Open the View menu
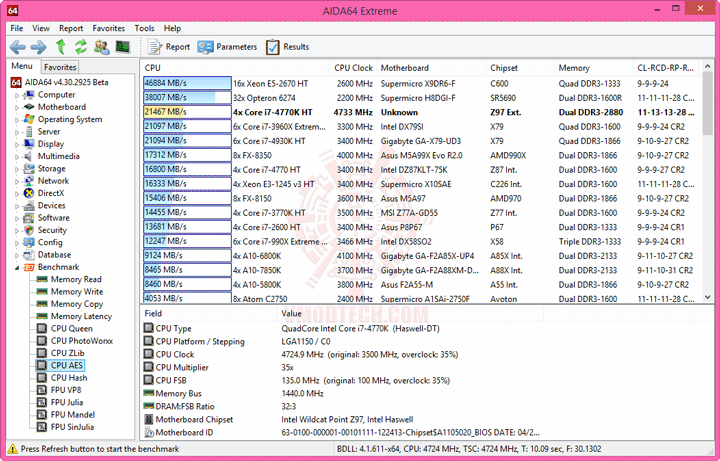Viewport: 720px width, 461px height. (x=40, y=28)
